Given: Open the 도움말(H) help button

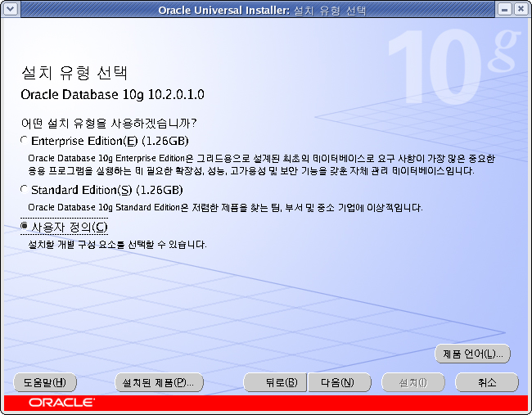Looking at the screenshot, I should coord(45,382).
